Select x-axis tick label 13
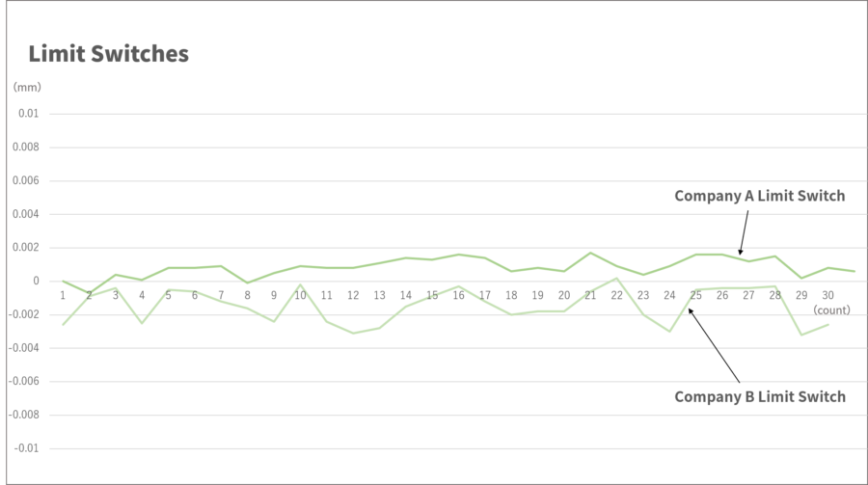Viewport: 868px width, 485px height. (380, 295)
